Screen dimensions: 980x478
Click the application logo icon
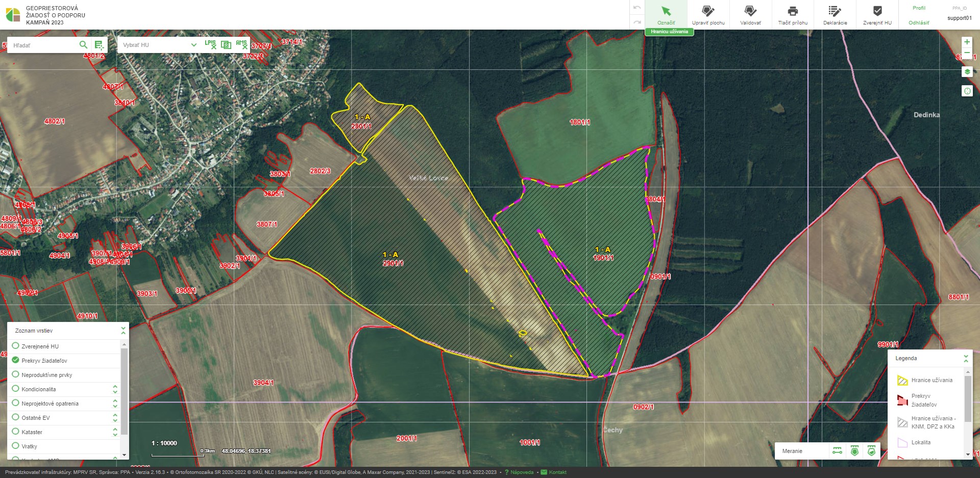pos(13,15)
